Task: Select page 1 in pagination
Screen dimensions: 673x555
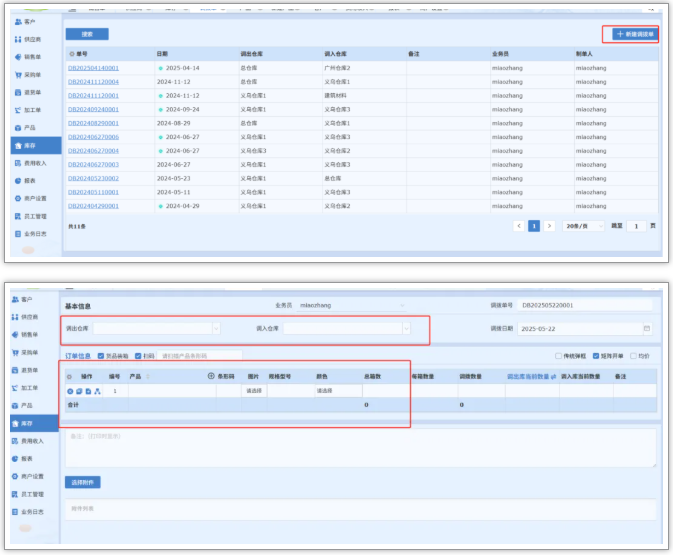Action: pyautogui.click(x=534, y=226)
